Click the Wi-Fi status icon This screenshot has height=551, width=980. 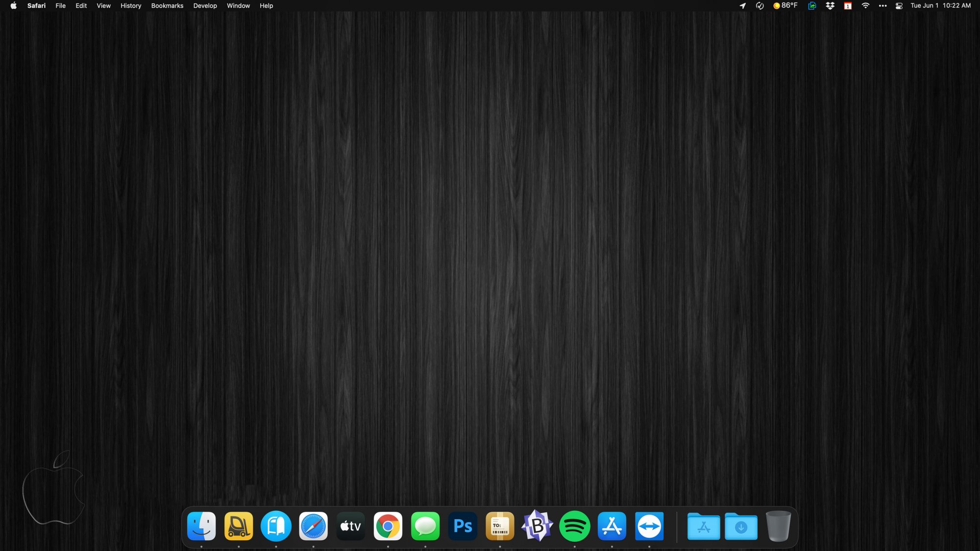tap(865, 6)
